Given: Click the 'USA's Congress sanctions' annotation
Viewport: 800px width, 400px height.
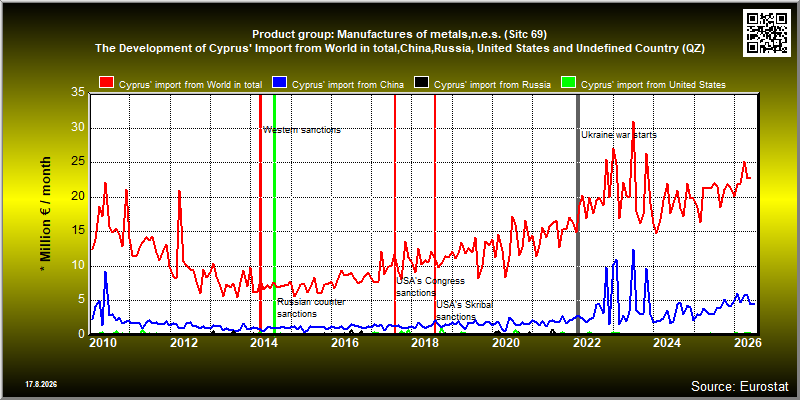Looking at the screenshot, I should (x=431, y=287).
